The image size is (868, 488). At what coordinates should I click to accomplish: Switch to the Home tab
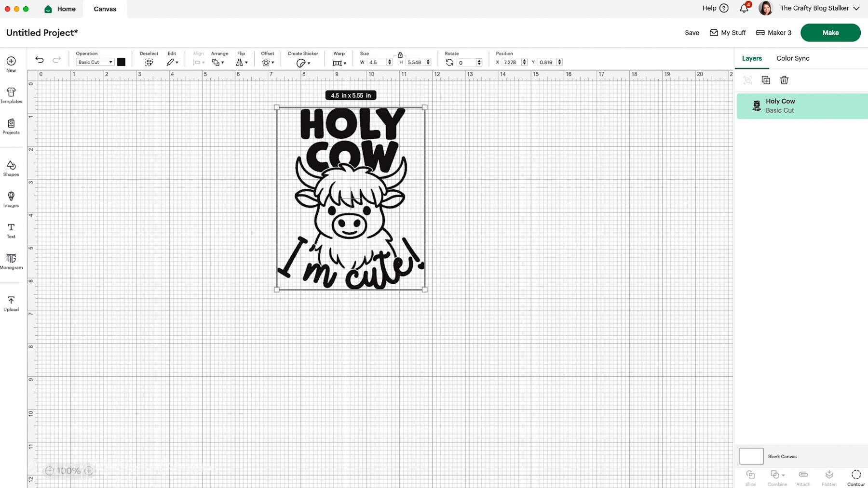click(x=60, y=9)
